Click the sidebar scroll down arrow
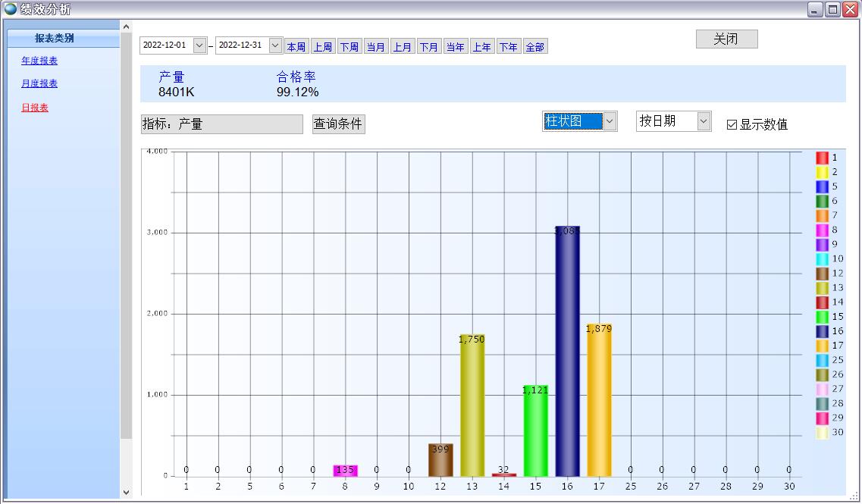The image size is (862, 504). click(126, 492)
